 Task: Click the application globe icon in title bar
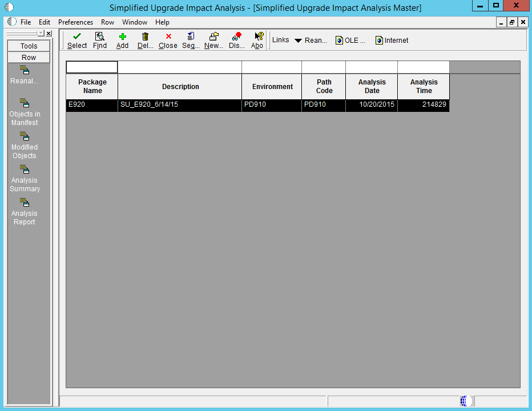tap(9, 7)
